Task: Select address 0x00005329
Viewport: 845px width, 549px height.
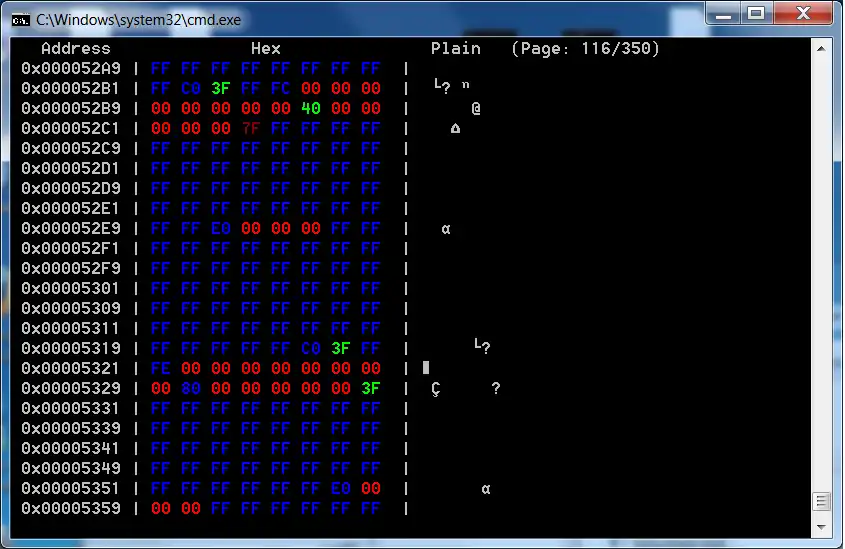Action: click(x=71, y=388)
